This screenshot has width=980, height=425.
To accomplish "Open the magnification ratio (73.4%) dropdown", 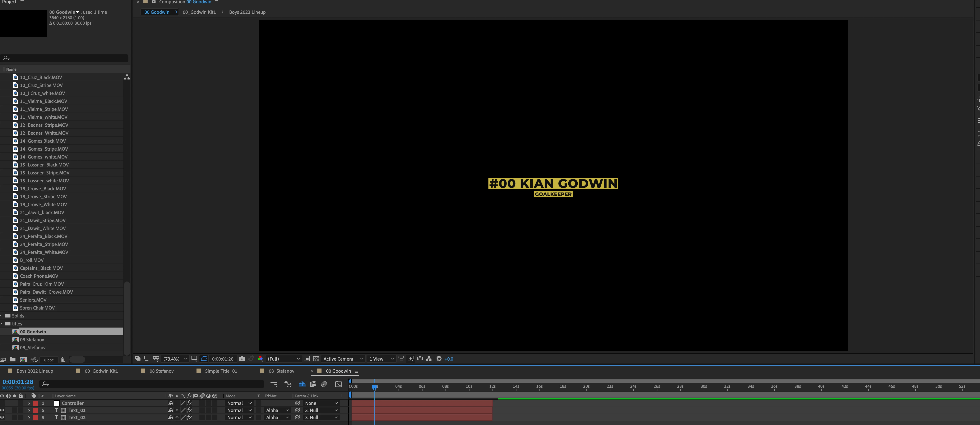I will pos(175,359).
